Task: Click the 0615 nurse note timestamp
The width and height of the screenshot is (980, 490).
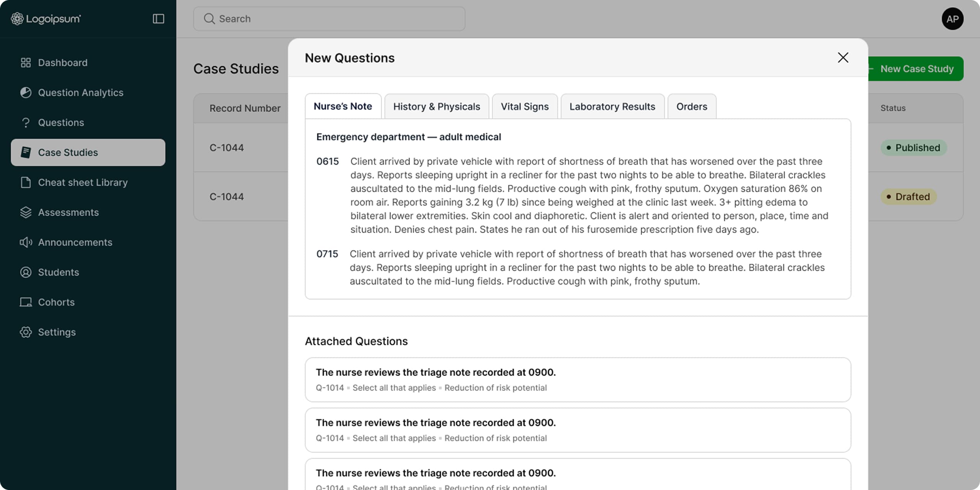Action: [x=327, y=162]
